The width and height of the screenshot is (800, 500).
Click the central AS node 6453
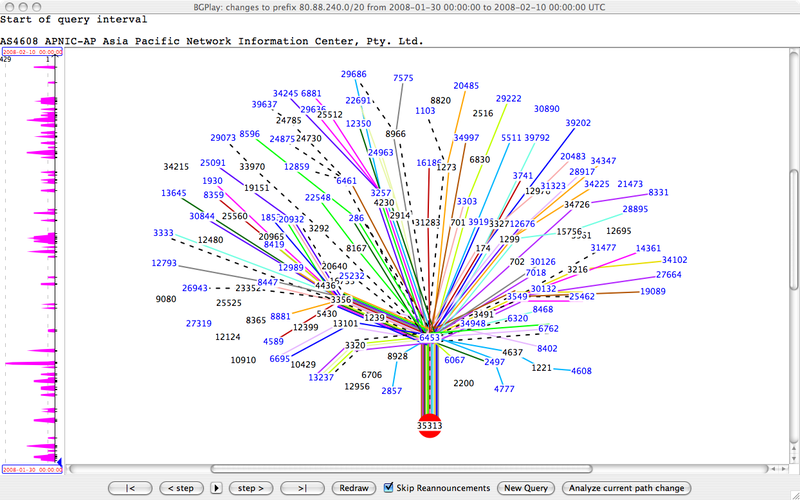coord(430,339)
